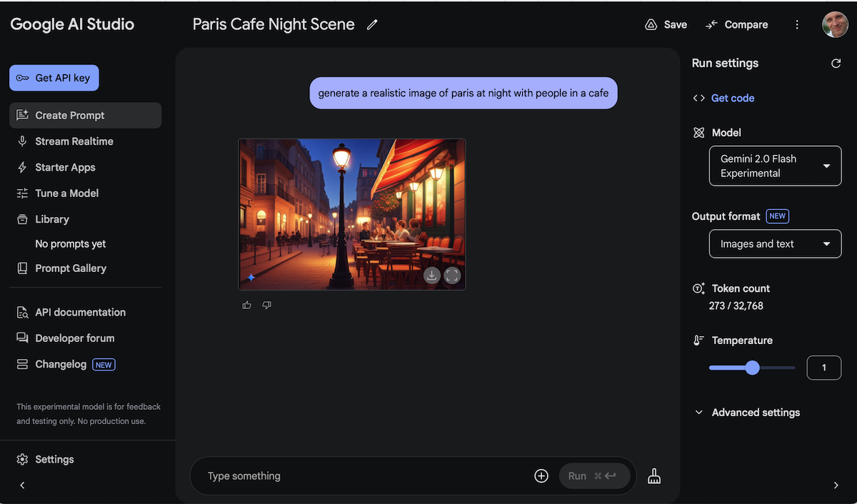Give the response a thumbs up
Screen dimensions: 857x504
click(247, 305)
